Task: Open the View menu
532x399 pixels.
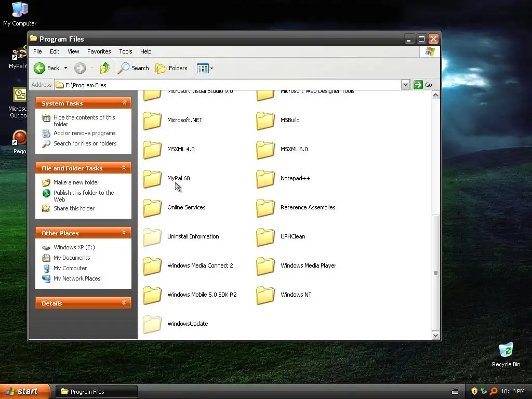Action: 73,51
